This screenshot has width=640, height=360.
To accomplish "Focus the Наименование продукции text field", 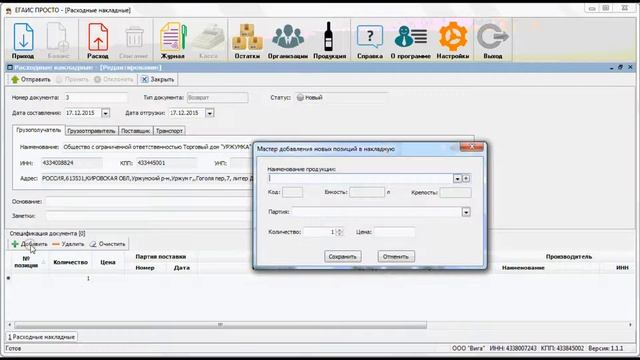I will point(360,178).
